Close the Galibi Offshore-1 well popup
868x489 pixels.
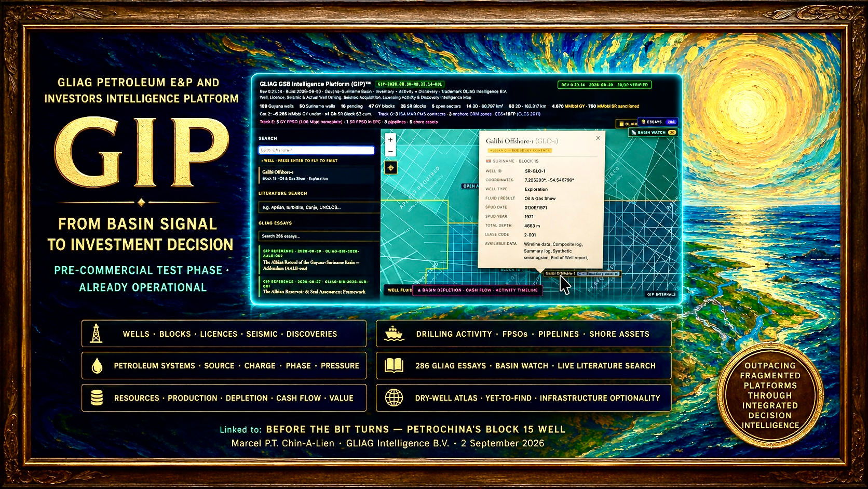[x=598, y=138]
